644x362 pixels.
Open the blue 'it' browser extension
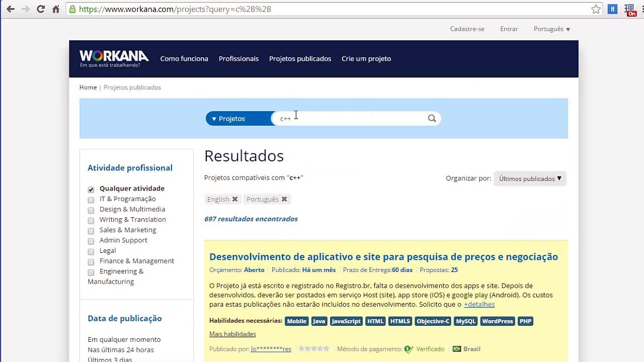pyautogui.click(x=612, y=9)
